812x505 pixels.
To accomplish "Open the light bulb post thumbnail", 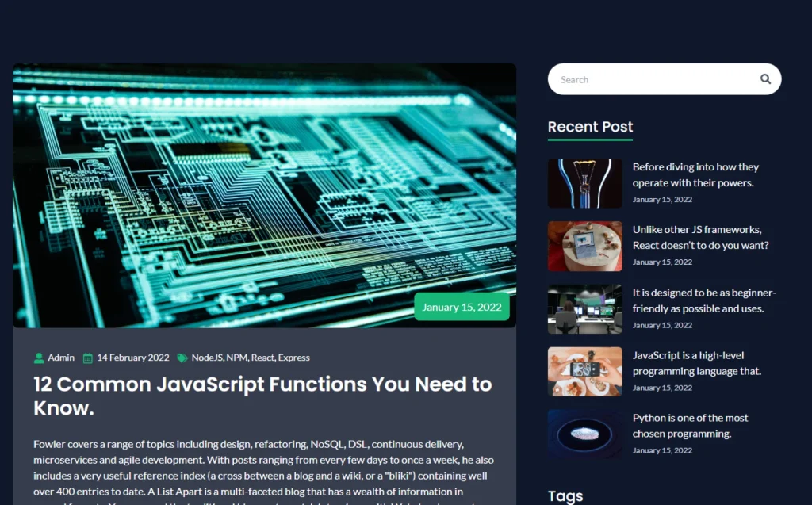I will [584, 183].
